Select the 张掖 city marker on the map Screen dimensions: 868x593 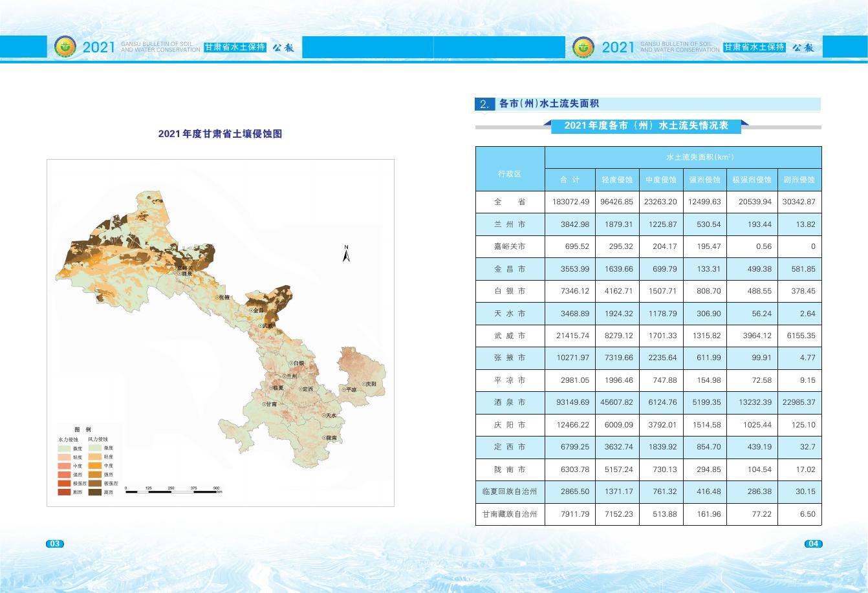(x=218, y=297)
